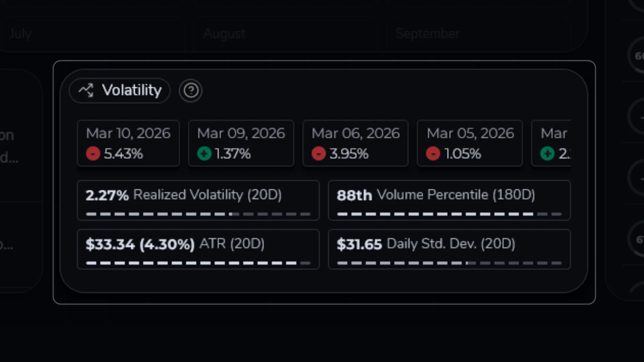The image size is (644, 362).
Task: Select the September month header
Action: click(427, 33)
